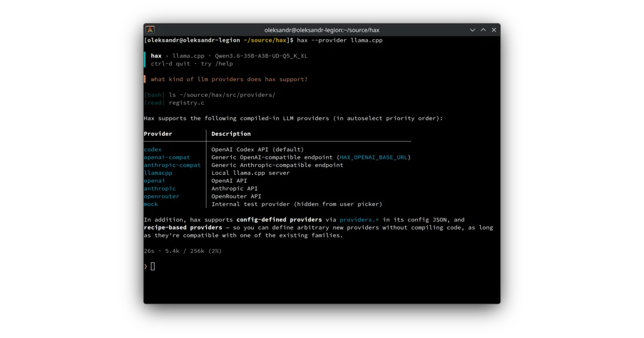Click the 'providers.*' config key text

[x=359, y=219]
